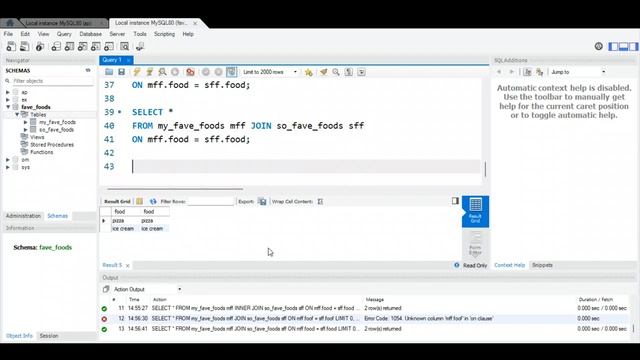The width and height of the screenshot is (640, 360).
Task: Execute the query with lightning bolt icon
Action: point(137,72)
